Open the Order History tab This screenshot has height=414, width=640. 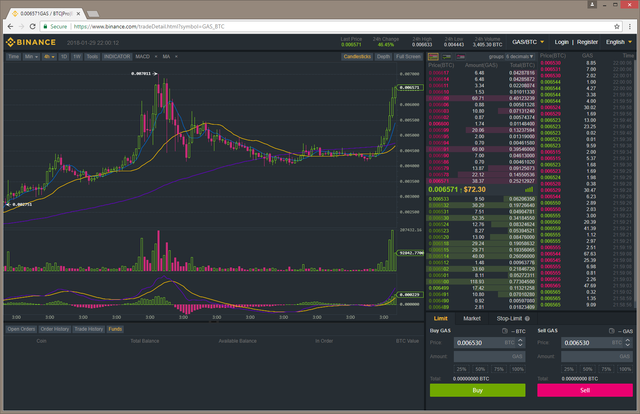click(55, 329)
